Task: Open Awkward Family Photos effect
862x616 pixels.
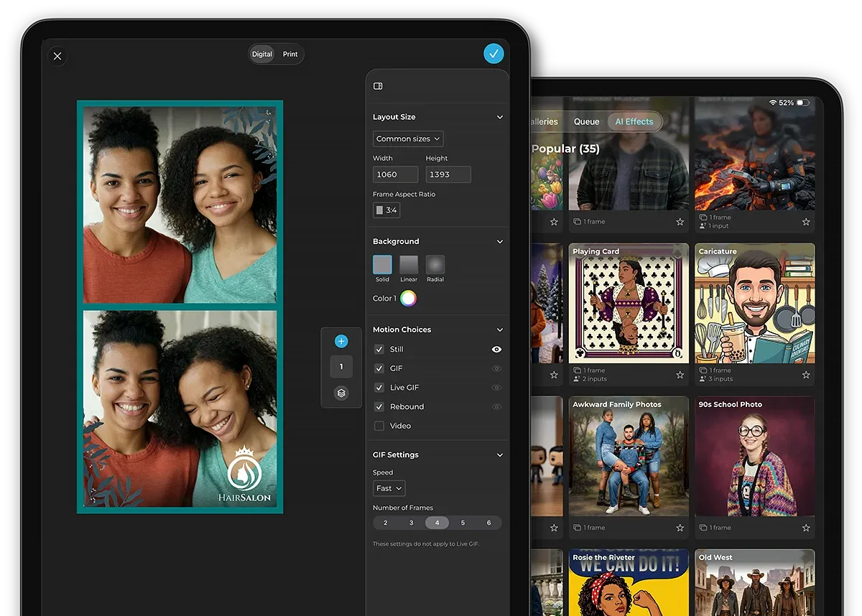Action: (629, 457)
